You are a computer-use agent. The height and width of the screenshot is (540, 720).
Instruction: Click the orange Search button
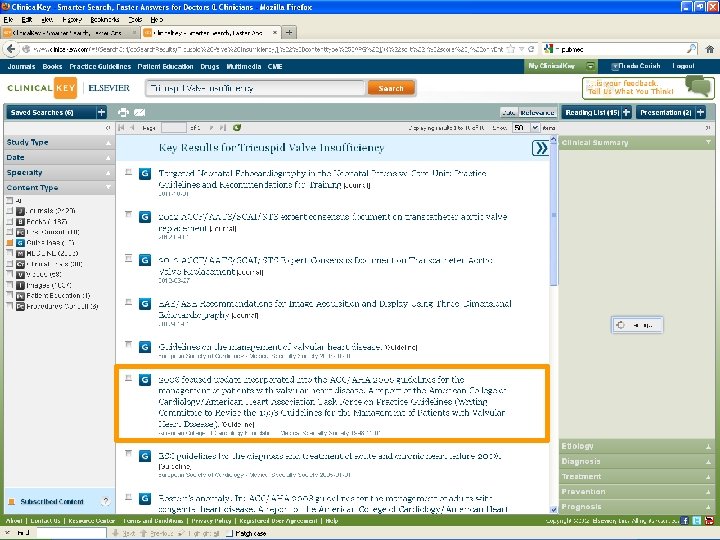point(391,88)
